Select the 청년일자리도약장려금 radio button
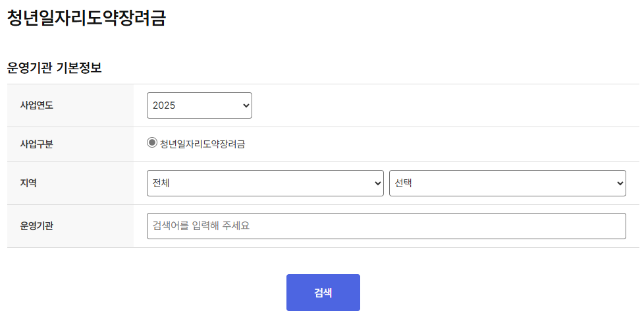This screenshot has width=644, height=317. (x=152, y=142)
